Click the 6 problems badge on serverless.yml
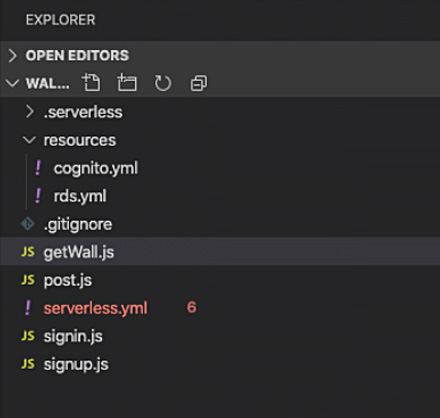This screenshot has width=440, height=418. pyautogui.click(x=192, y=307)
